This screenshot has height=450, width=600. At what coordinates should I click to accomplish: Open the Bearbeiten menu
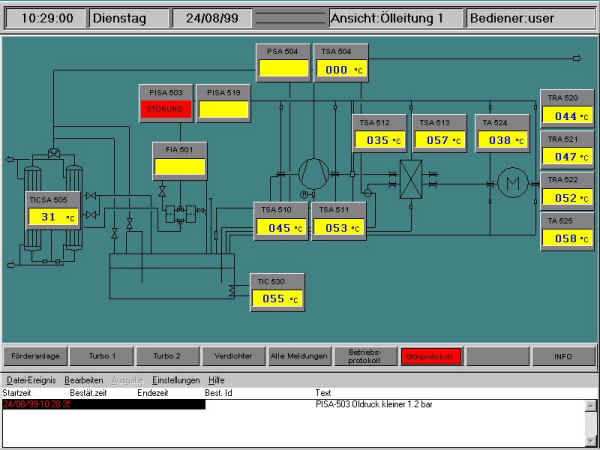pos(84,380)
